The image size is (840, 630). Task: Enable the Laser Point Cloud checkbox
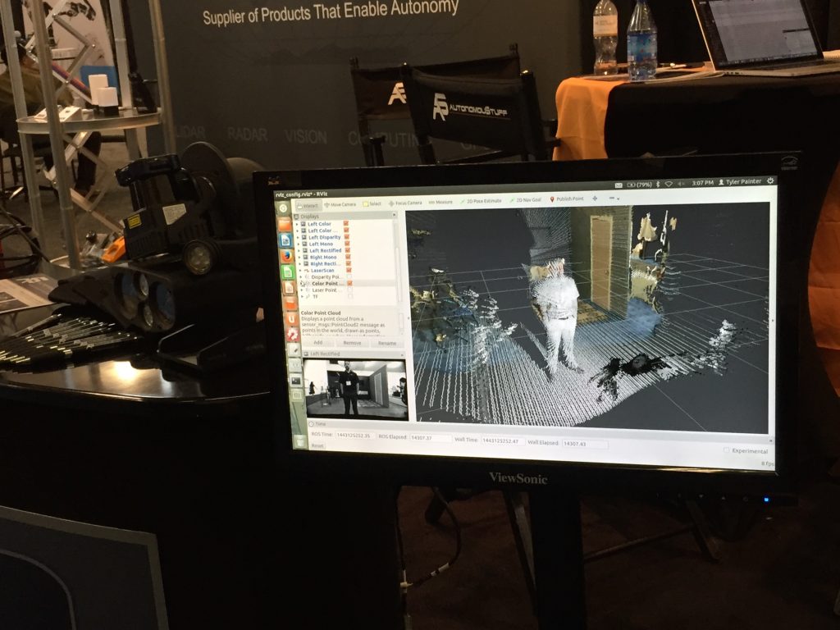click(349, 290)
